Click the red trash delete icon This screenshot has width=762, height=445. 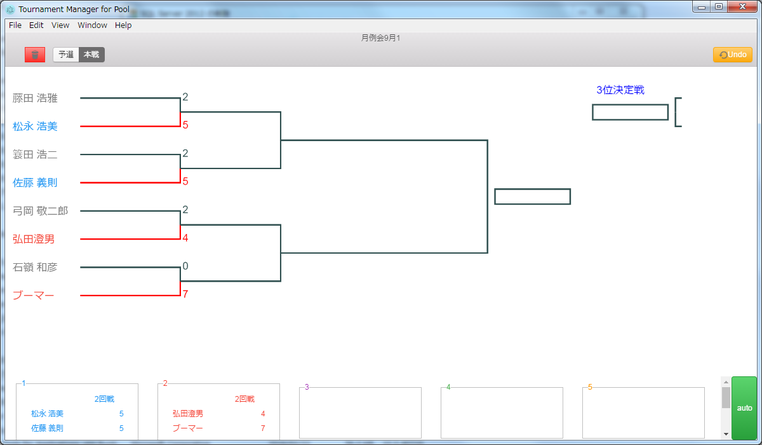[x=35, y=54]
